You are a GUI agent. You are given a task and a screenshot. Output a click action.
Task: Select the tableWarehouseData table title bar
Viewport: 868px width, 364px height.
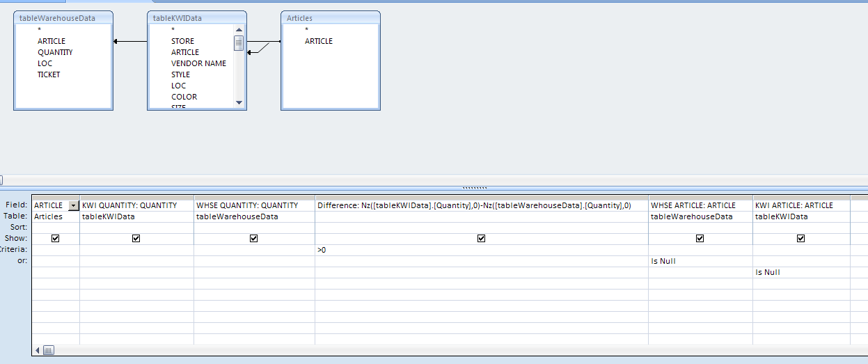coord(63,18)
